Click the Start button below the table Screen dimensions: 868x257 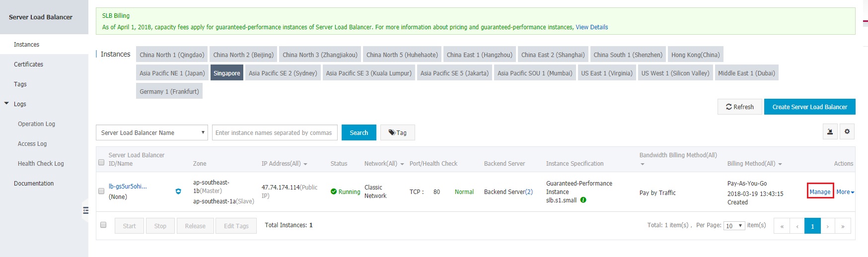point(129,226)
